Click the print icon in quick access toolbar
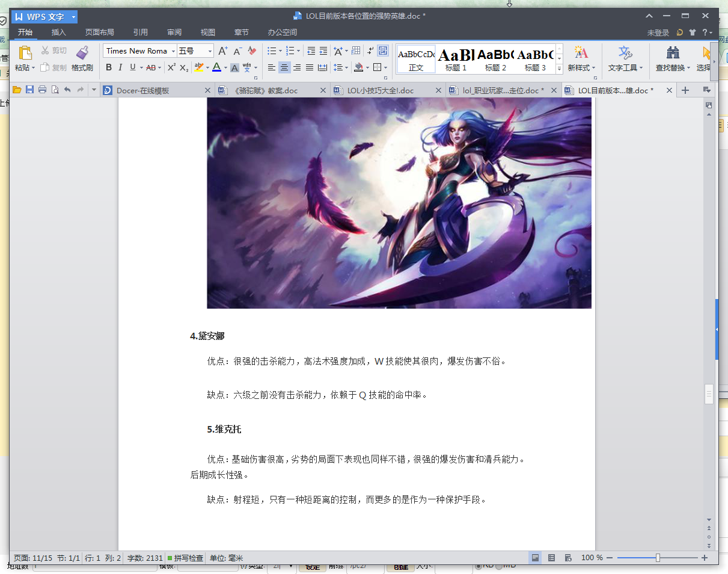This screenshot has height=574, width=728. coord(42,90)
